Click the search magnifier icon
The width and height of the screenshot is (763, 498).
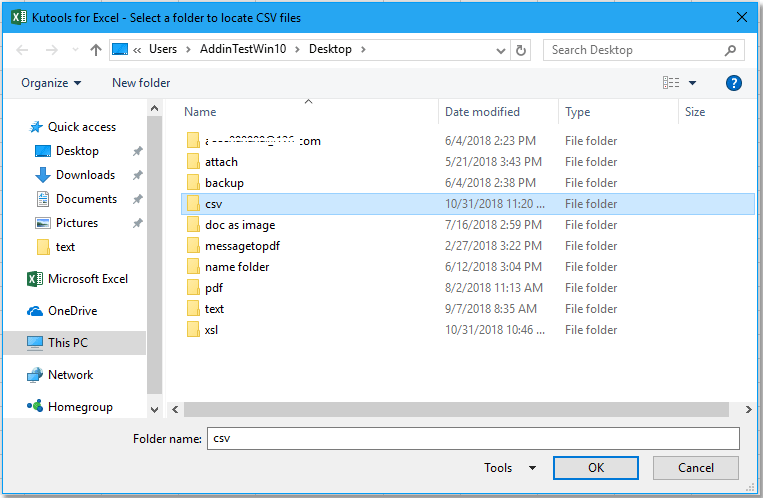tap(731, 50)
